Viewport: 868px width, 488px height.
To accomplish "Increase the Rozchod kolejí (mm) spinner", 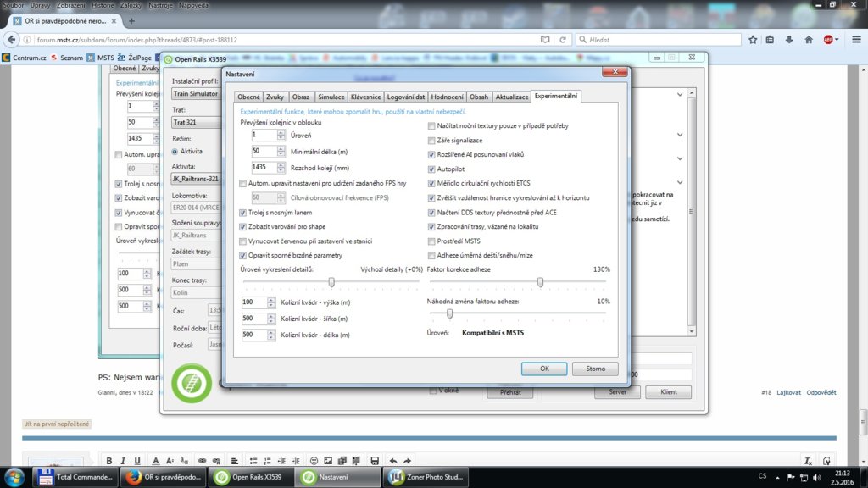I will (x=281, y=164).
